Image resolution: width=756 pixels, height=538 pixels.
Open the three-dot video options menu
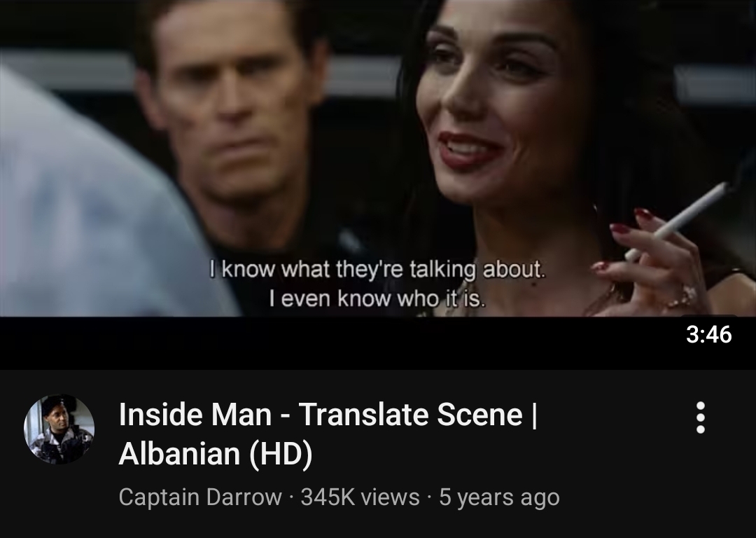[701, 418]
